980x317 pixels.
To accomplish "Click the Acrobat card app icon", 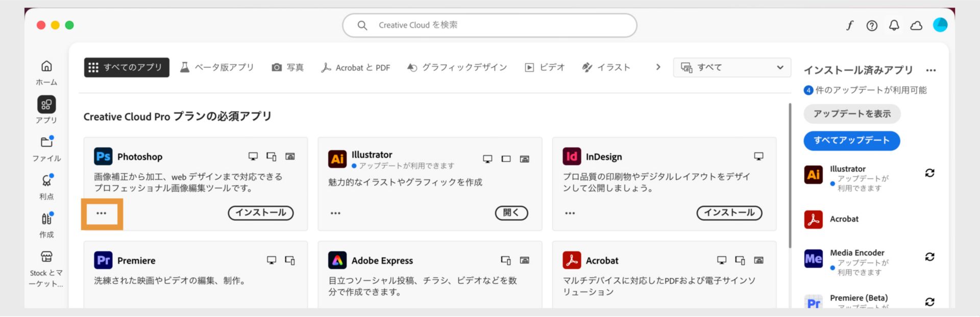I will pyautogui.click(x=572, y=260).
